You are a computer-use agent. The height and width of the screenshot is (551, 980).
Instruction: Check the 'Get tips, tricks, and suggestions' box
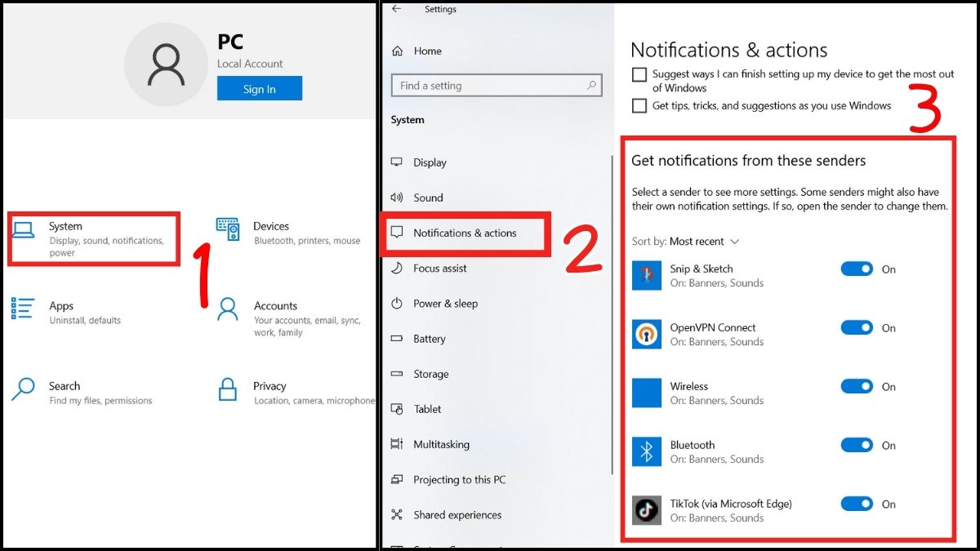point(639,106)
